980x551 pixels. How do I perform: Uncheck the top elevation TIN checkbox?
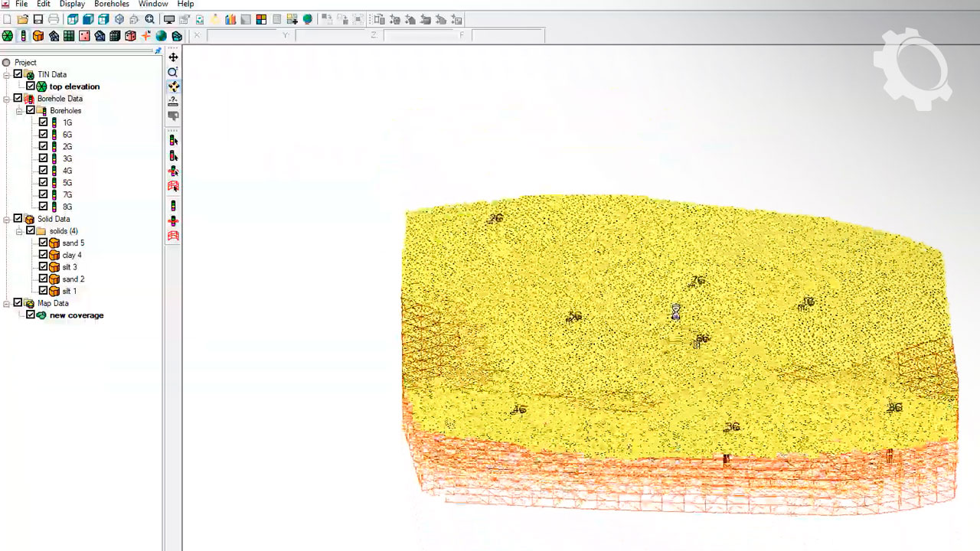(31, 86)
